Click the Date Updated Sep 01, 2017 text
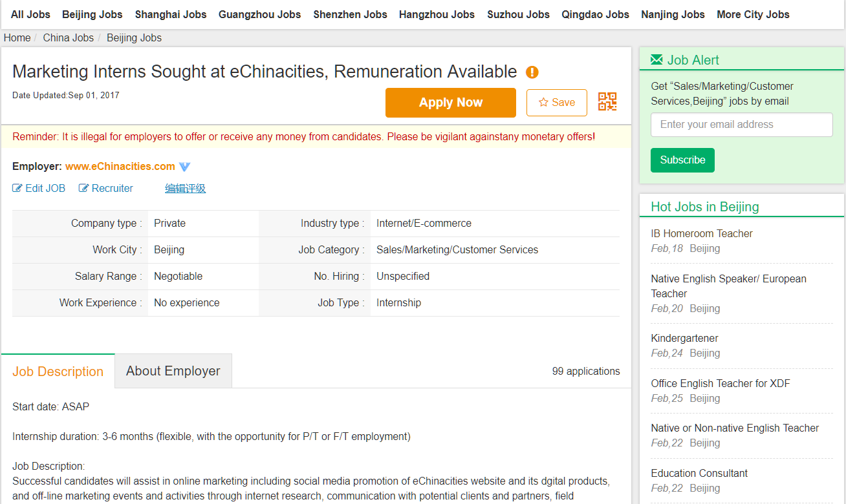This screenshot has width=846, height=504. (66, 96)
